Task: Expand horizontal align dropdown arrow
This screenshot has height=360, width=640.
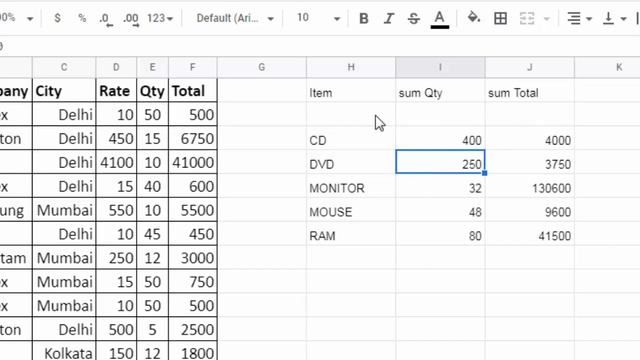Action: 589,19
